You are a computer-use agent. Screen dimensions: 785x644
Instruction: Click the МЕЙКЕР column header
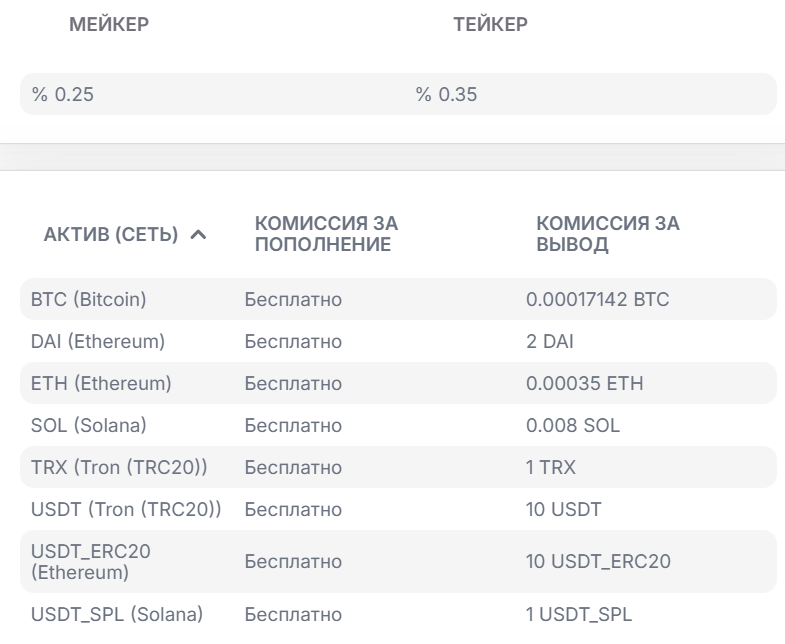click(x=108, y=26)
